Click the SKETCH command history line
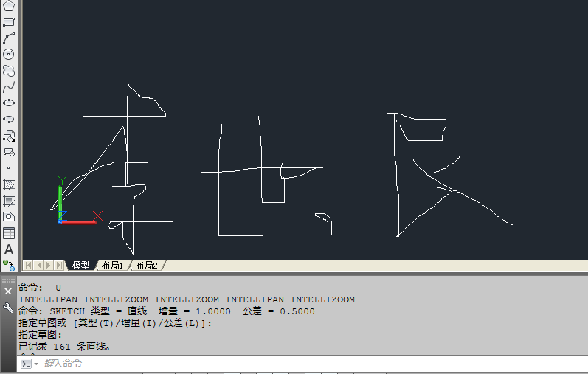The image size is (588, 374). [167, 311]
